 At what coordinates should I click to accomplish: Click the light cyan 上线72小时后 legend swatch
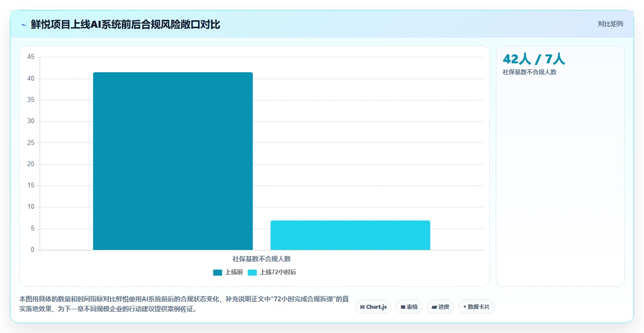pyautogui.click(x=252, y=272)
